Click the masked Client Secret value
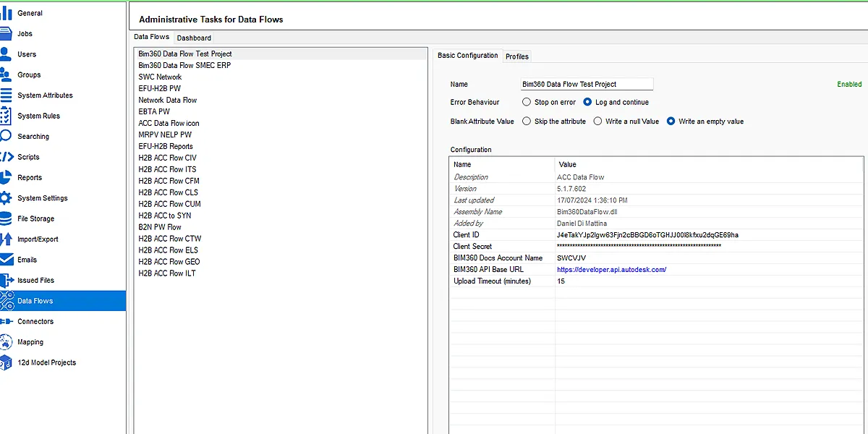The width and height of the screenshot is (868, 434). tap(639, 247)
